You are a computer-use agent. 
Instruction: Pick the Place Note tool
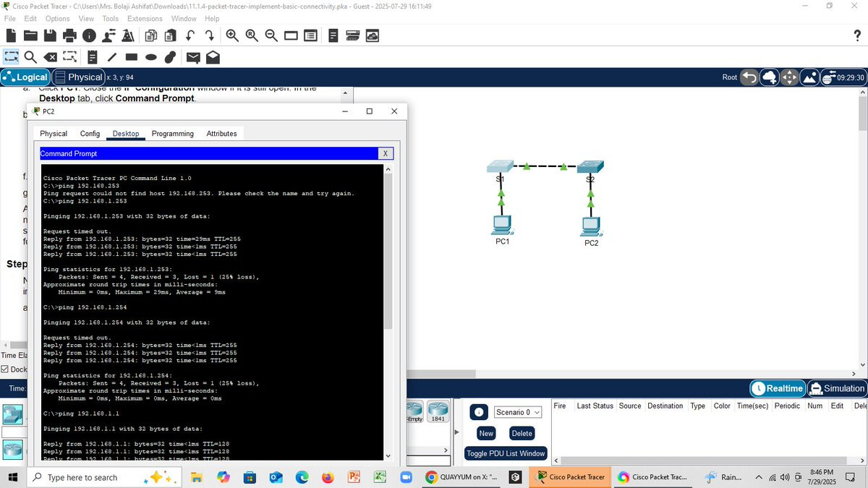[93, 56]
